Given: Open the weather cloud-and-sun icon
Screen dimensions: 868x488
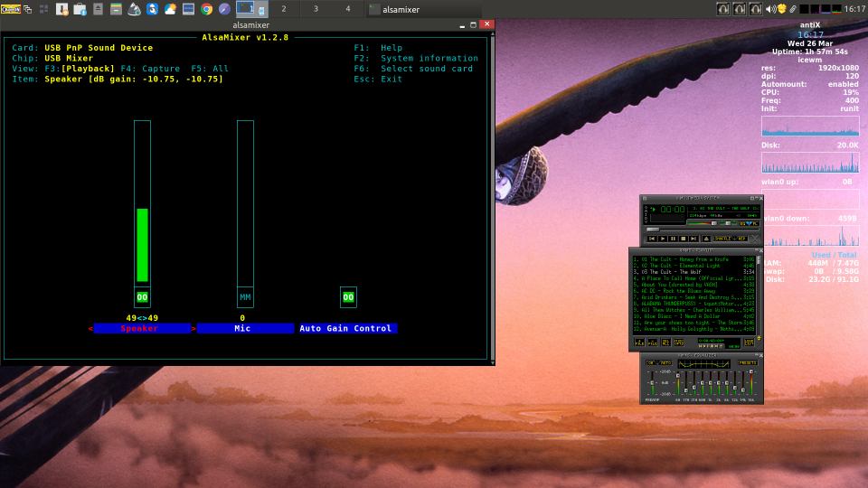Looking at the screenshot, I should click(x=170, y=9).
